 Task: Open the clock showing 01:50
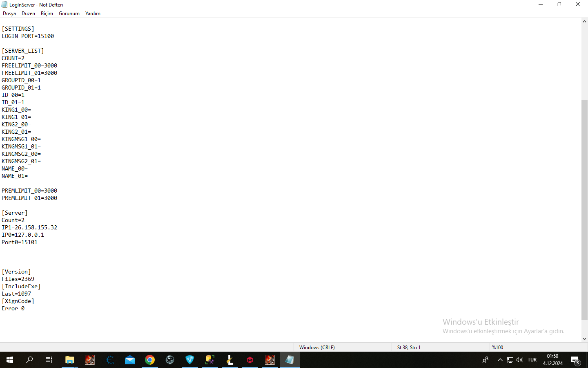(x=553, y=360)
